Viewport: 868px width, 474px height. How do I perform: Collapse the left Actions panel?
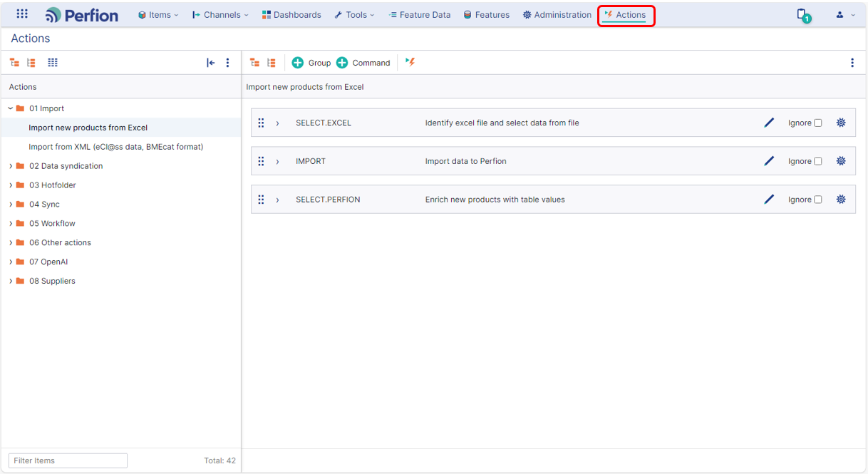click(211, 63)
